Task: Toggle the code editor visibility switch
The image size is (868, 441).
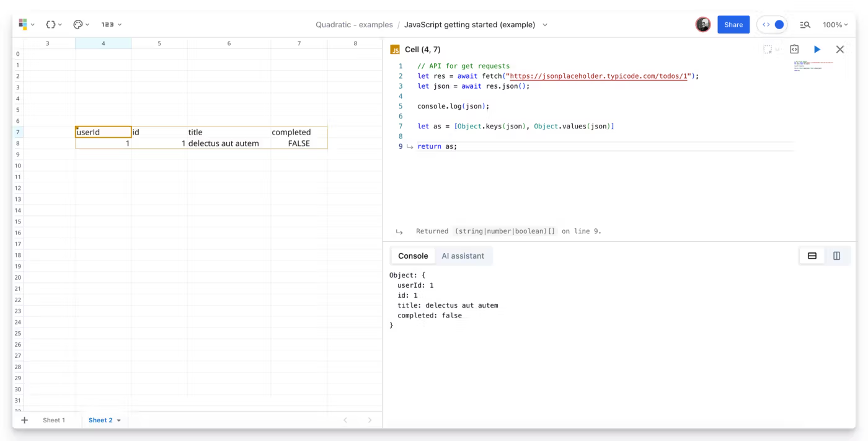Action: [x=773, y=25]
